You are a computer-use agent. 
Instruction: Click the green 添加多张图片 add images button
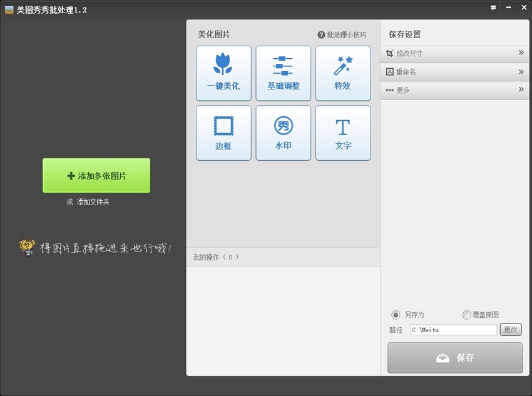tap(96, 176)
